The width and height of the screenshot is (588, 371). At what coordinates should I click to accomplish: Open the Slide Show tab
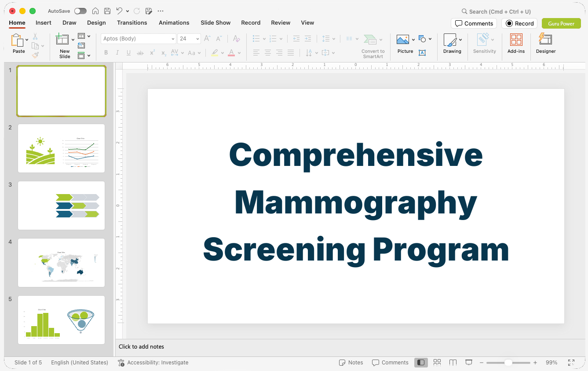(x=215, y=22)
